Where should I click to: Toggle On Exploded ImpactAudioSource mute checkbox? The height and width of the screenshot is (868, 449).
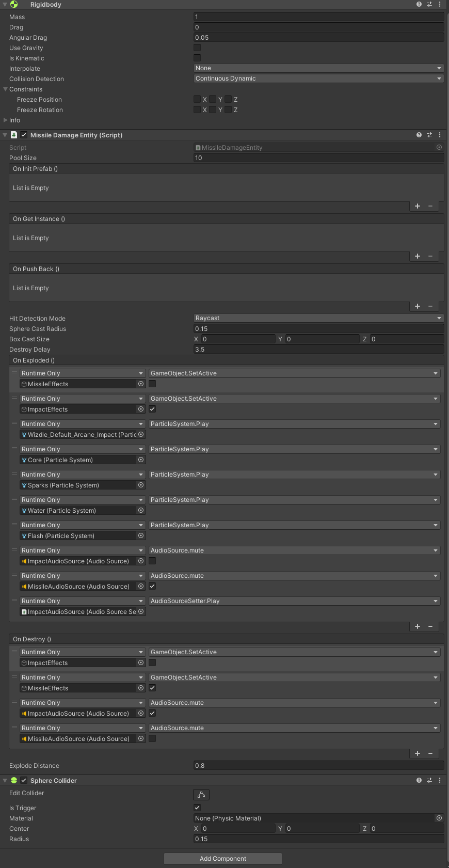[152, 561]
